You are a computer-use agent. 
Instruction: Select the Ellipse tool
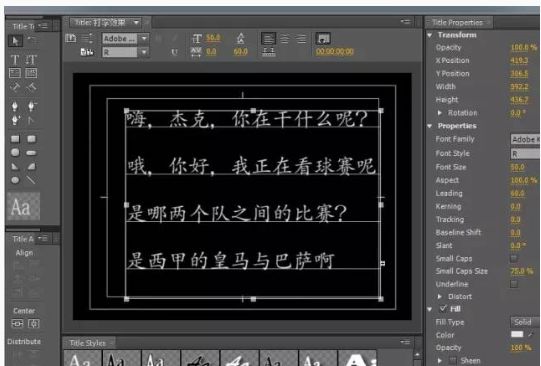(x=15, y=180)
